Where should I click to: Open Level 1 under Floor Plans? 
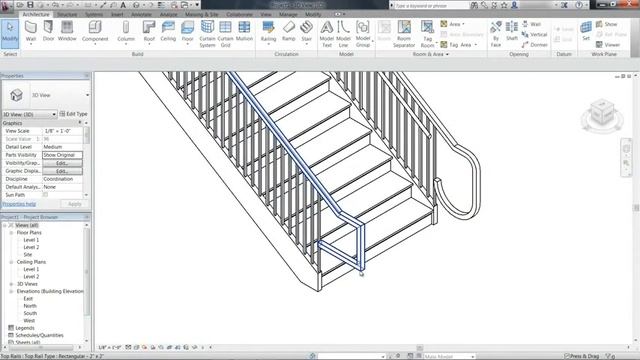(x=31, y=240)
